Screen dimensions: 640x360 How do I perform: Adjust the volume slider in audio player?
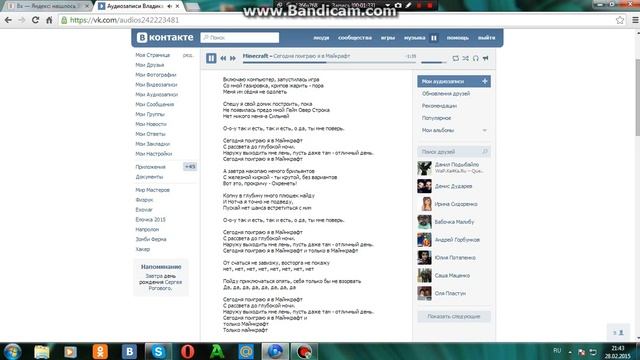(434, 62)
